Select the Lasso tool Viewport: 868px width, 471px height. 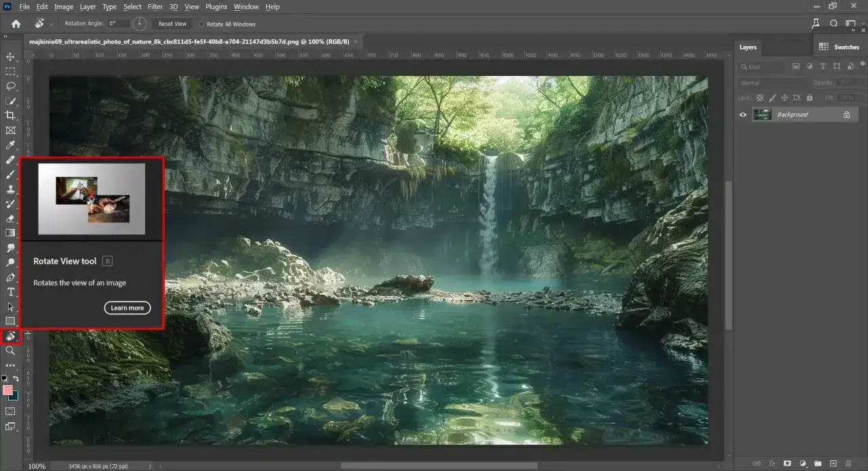click(x=10, y=86)
